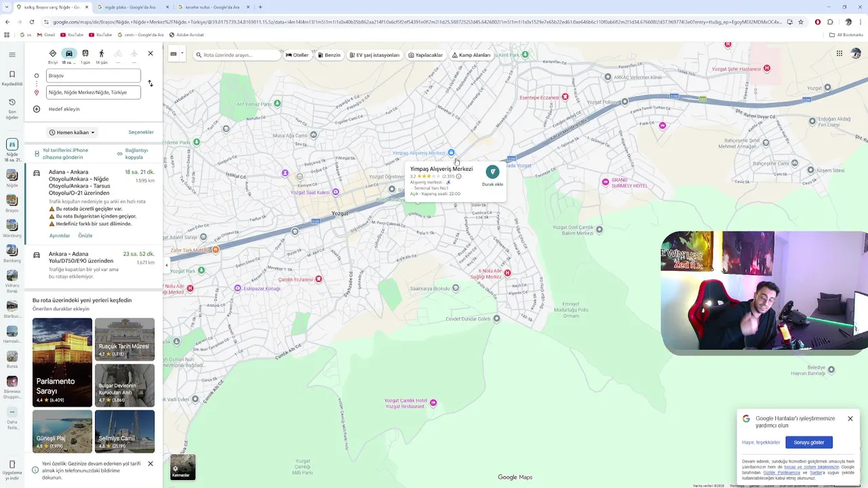Open a new browser tab

260,7
